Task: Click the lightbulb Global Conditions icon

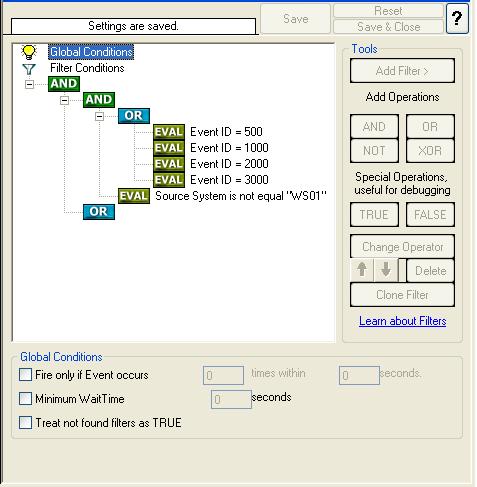Action: pyautogui.click(x=29, y=52)
